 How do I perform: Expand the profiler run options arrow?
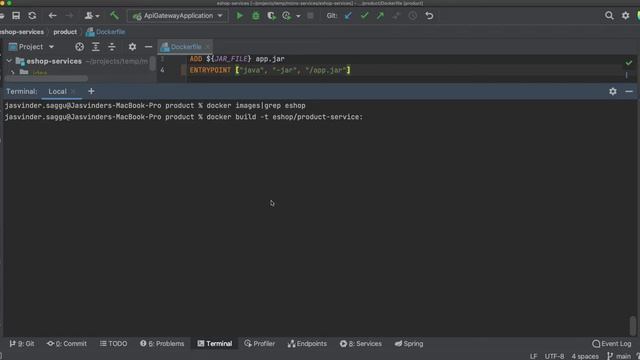pos(298,16)
